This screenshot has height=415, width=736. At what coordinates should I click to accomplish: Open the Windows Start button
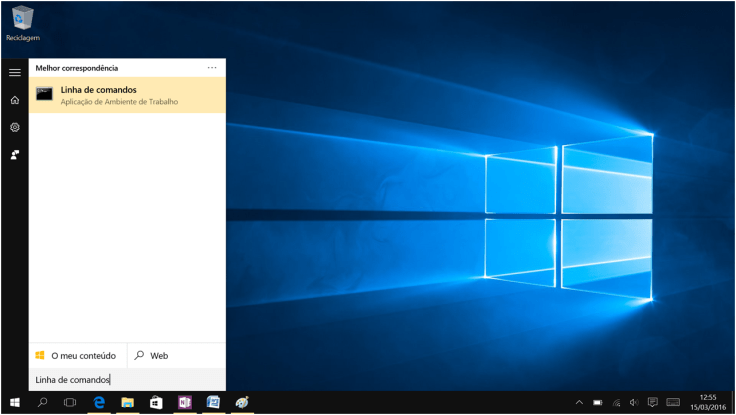click(x=15, y=403)
